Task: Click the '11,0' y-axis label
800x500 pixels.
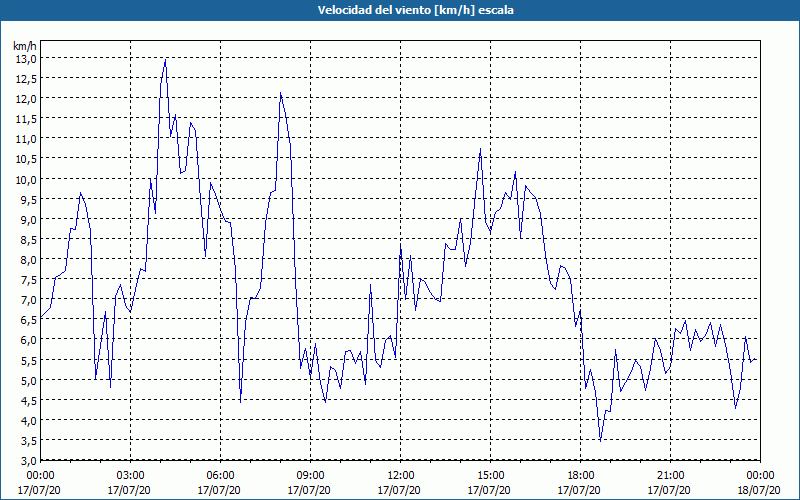Action: click(x=26, y=139)
